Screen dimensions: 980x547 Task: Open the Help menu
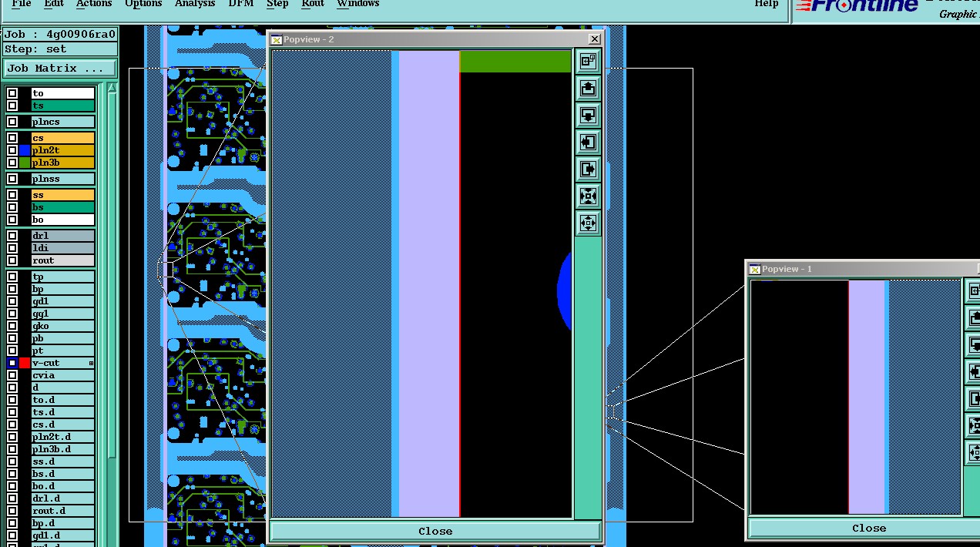pos(766,4)
